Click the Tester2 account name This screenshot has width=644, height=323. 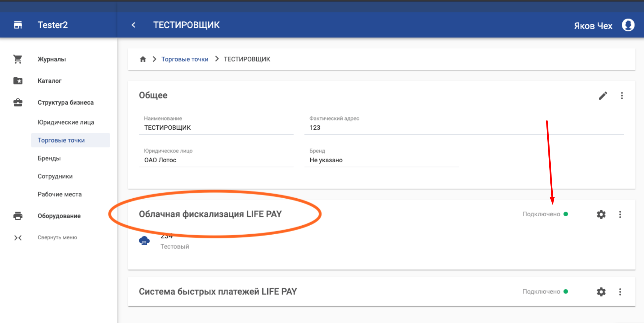tap(53, 25)
